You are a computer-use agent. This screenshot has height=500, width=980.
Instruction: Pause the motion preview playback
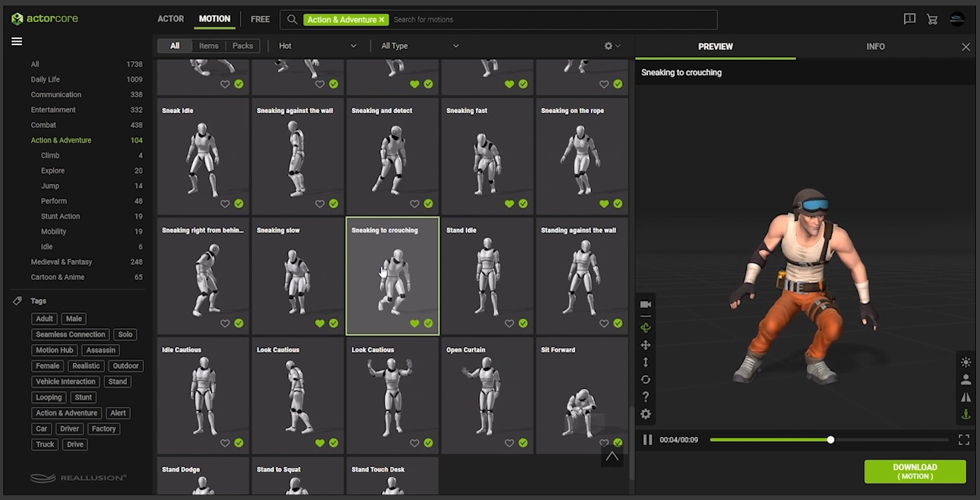click(647, 440)
